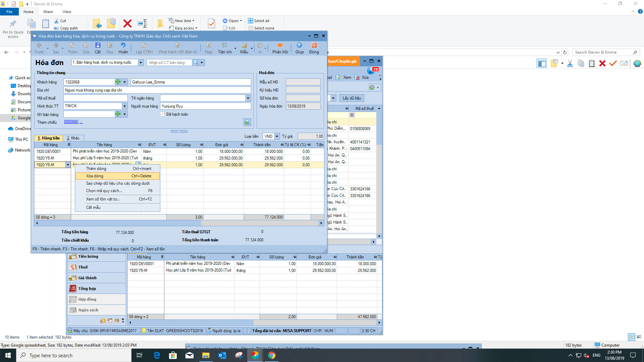Toggle the Đã hạch toán checkbox

[162, 114]
